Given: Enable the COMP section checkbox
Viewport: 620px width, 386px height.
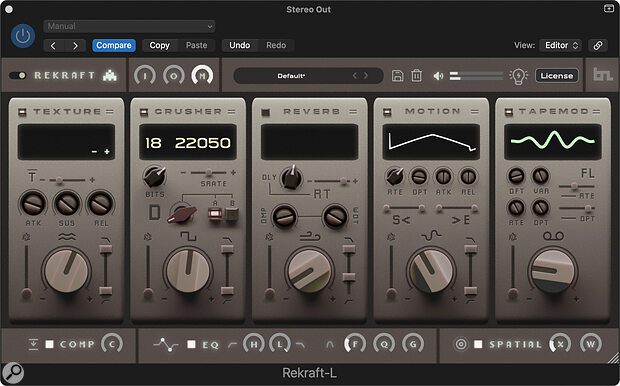Looking at the screenshot, I should (49, 344).
